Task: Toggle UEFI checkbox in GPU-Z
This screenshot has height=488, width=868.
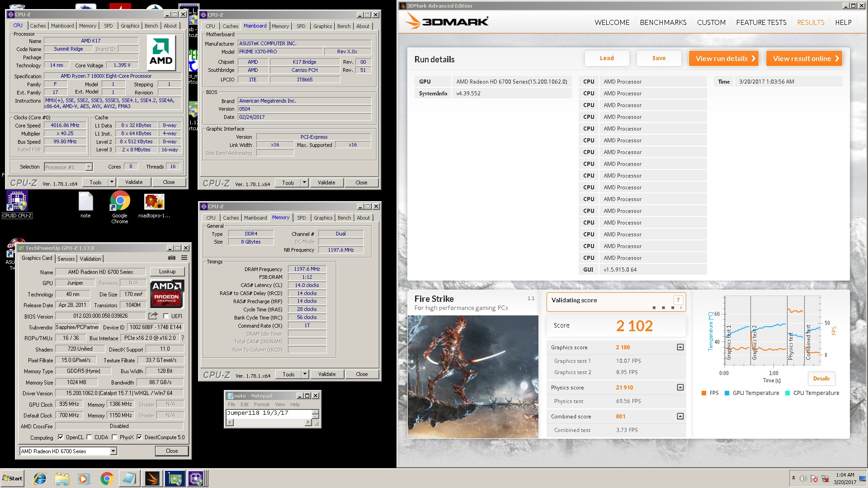Action: point(166,316)
